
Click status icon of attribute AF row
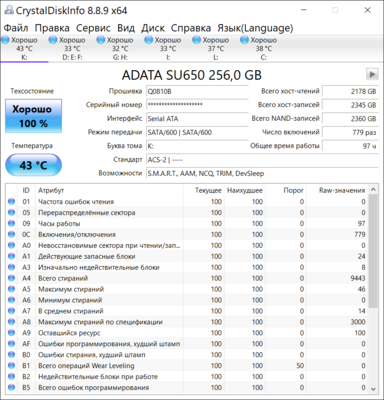click(11, 344)
